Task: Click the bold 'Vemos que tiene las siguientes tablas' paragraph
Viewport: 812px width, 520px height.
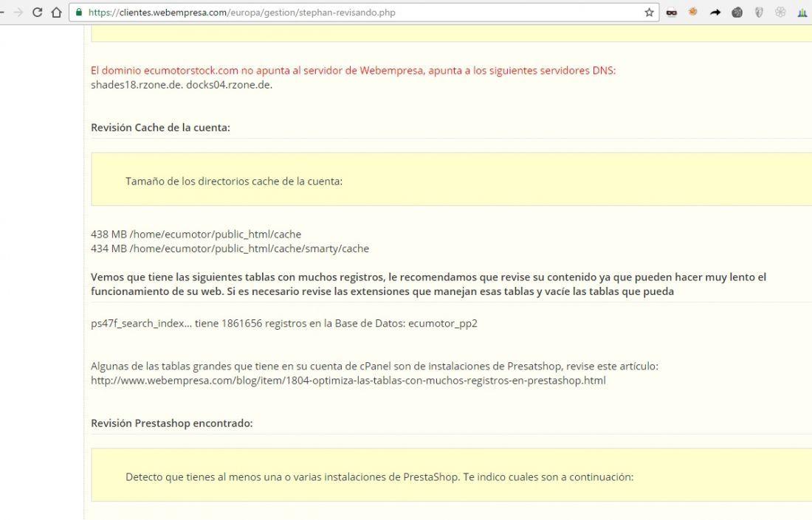Action: coord(428,284)
